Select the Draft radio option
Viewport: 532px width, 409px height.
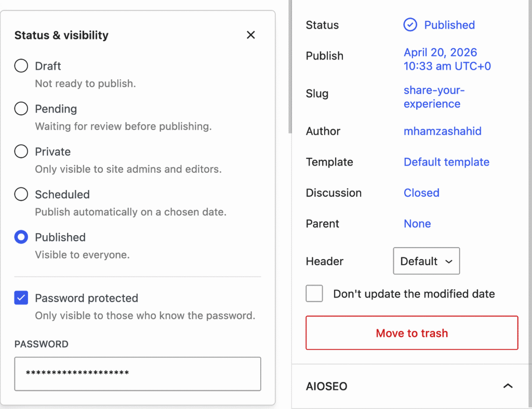21,66
